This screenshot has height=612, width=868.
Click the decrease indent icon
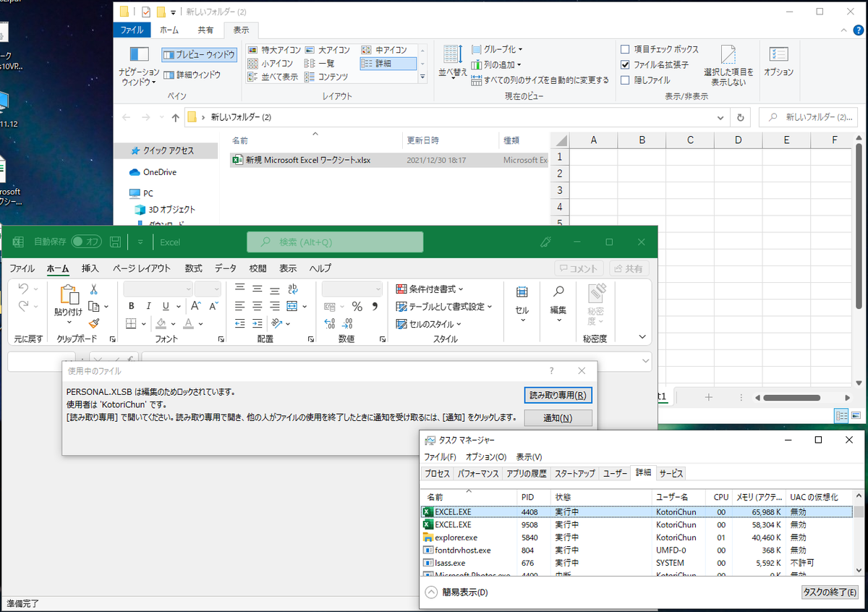(240, 323)
